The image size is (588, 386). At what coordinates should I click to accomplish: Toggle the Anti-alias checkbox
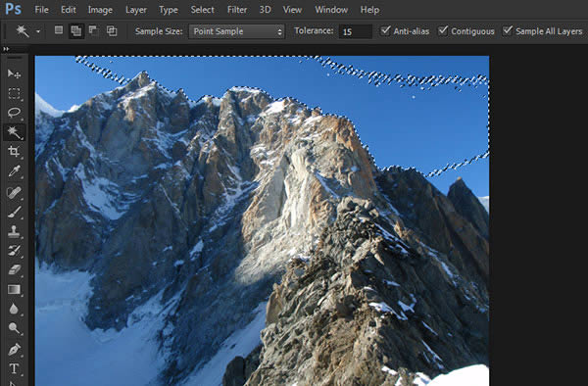(385, 30)
